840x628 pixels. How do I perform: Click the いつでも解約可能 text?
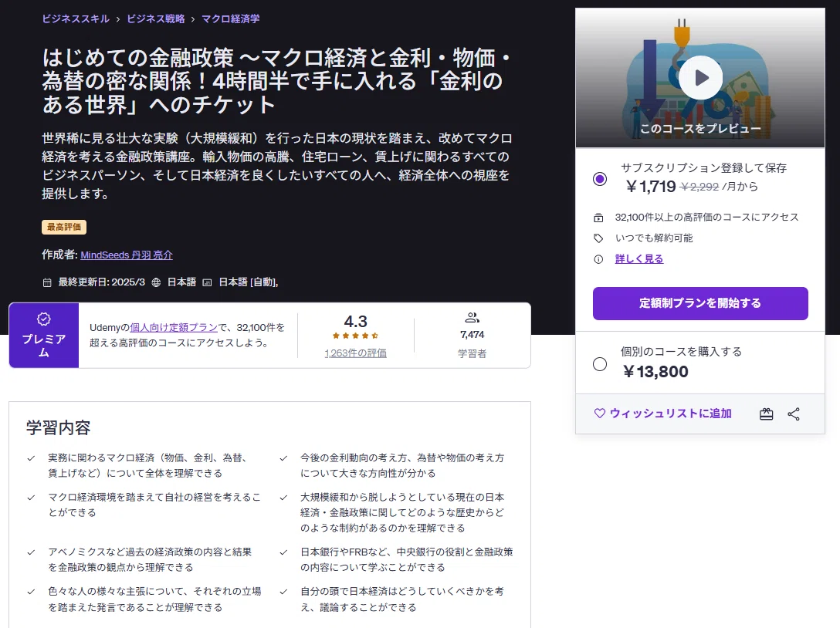(x=654, y=238)
